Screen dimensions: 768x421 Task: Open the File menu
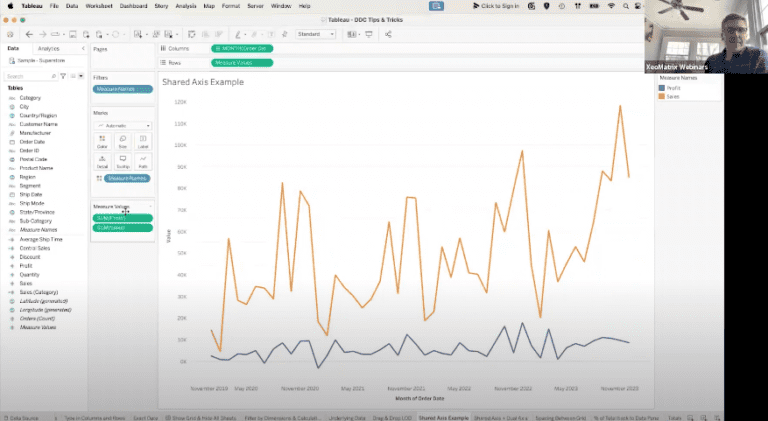(x=54, y=6)
